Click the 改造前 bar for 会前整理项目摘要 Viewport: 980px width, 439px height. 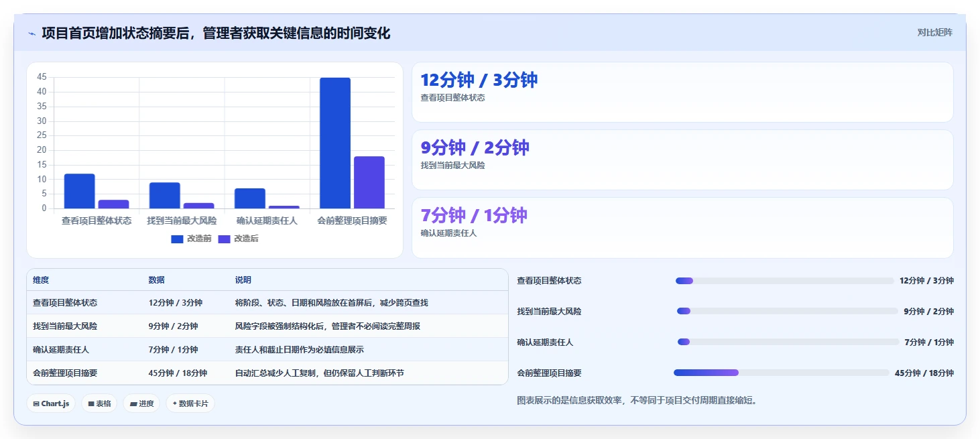335,143
